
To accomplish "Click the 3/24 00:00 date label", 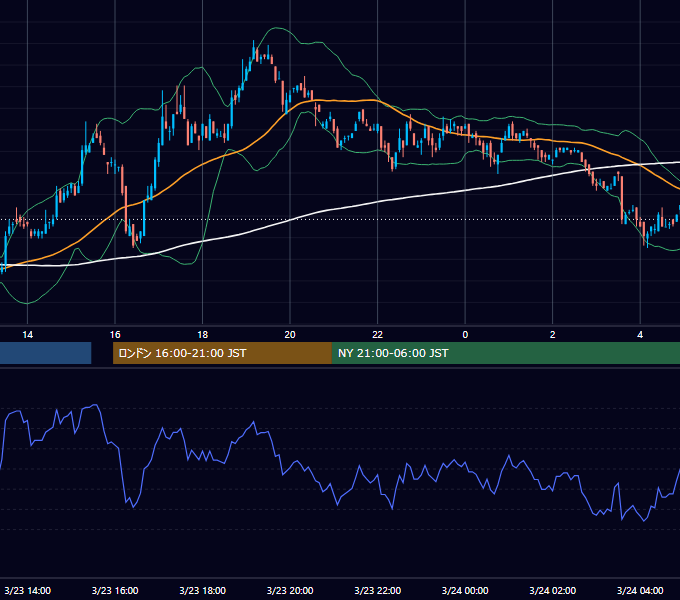I will point(465,590).
